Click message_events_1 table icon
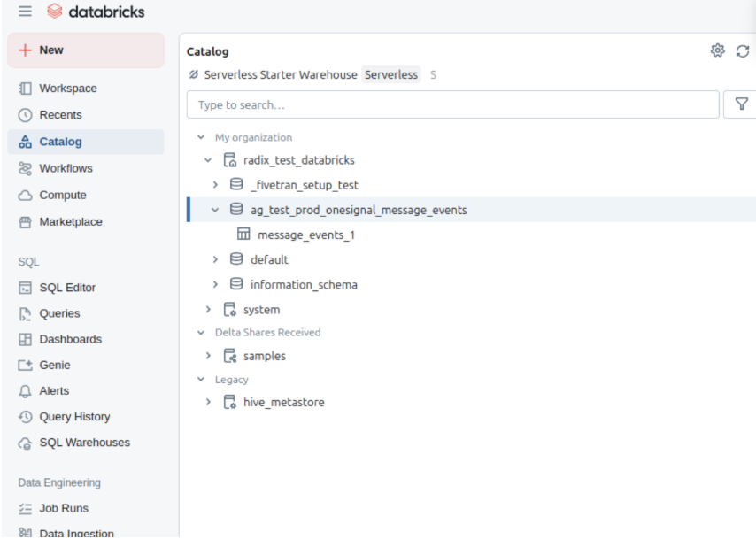The width and height of the screenshot is (756, 547). [243, 235]
